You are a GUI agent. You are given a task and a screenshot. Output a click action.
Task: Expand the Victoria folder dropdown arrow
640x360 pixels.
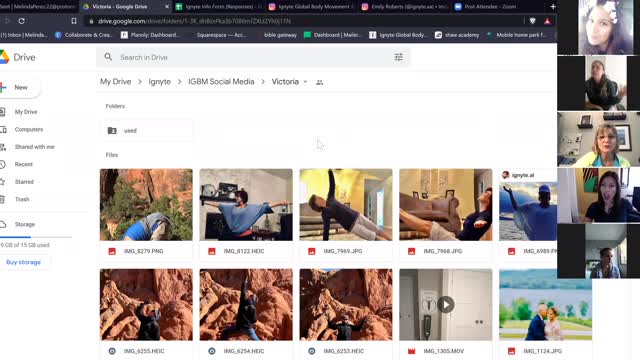coord(305,82)
